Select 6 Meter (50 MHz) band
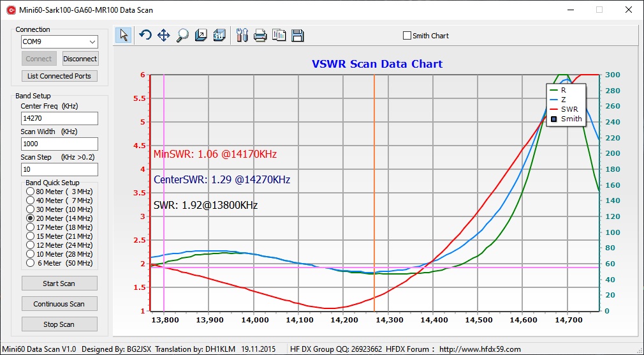The width and height of the screenshot is (644, 355). point(31,263)
